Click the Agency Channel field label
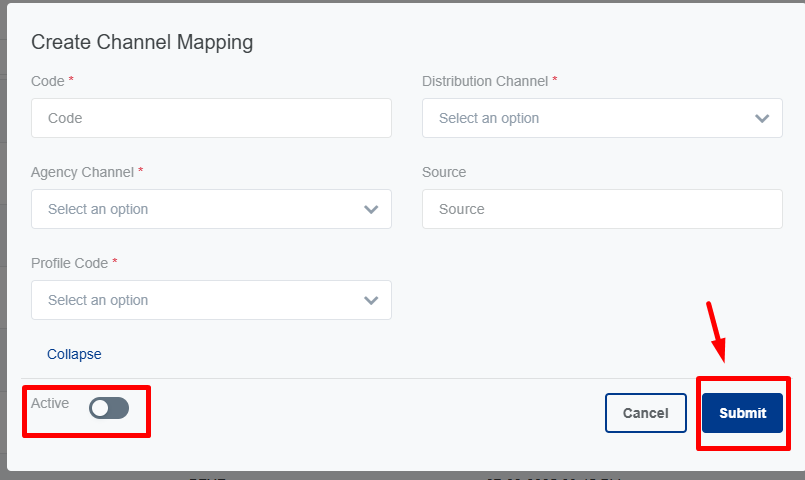The image size is (805, 480). [82, 172]
